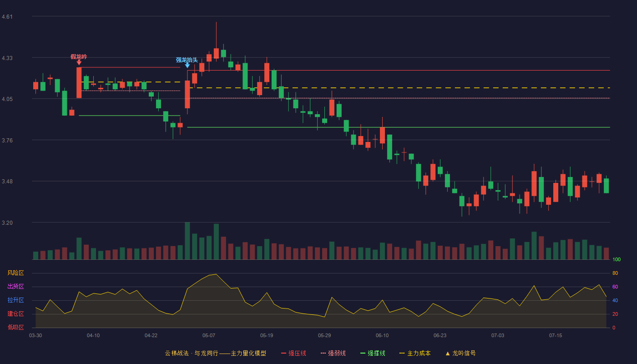The width and height of the screenshot is (637, 364).
Task: Click the 04-22 date axis label
Action: point(151,335)
